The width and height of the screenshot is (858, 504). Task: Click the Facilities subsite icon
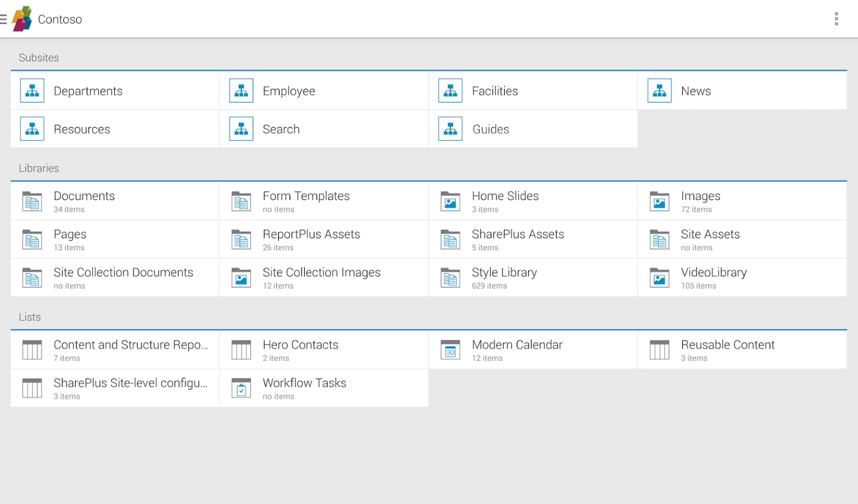point(450,91)
